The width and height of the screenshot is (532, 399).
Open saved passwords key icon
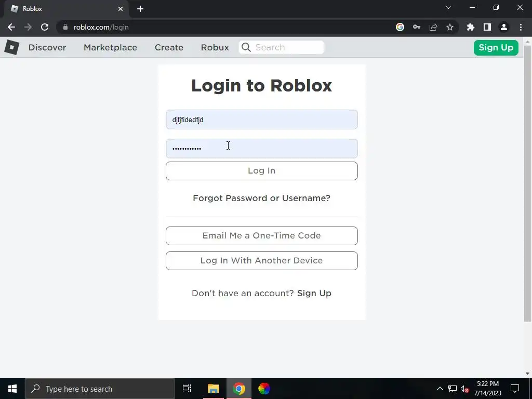tap(417, 27)
